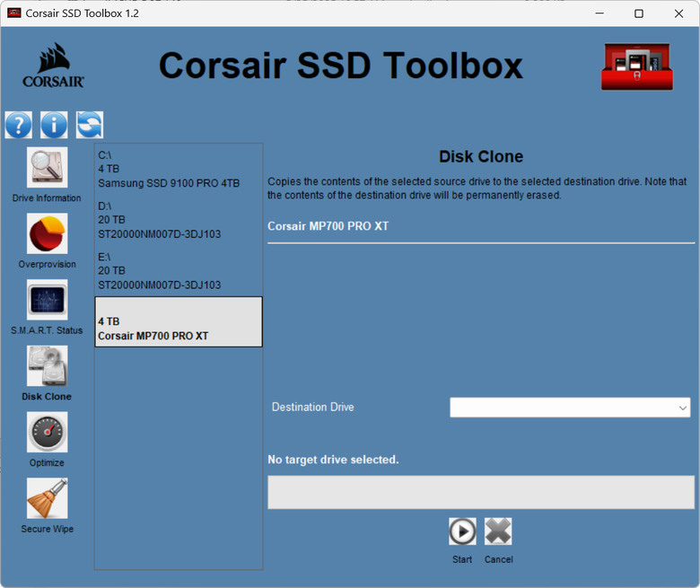
Task: Click the Cancel text label
Action: [499, 559]
